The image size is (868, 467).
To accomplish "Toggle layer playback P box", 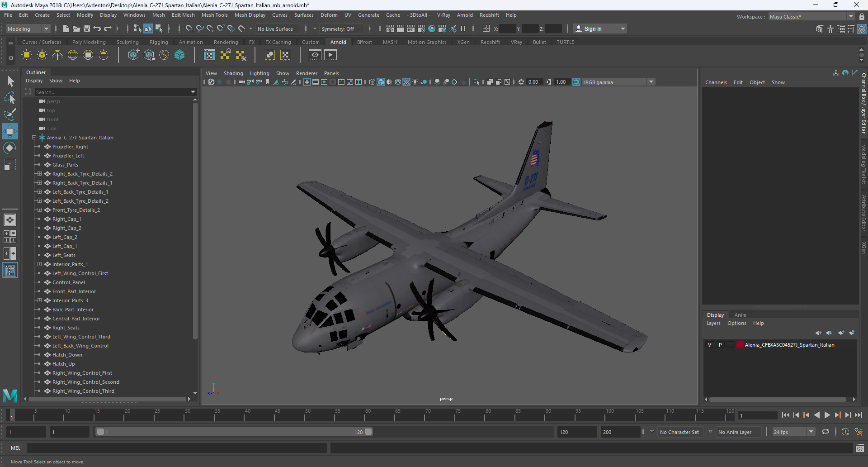I will (720, 345).
